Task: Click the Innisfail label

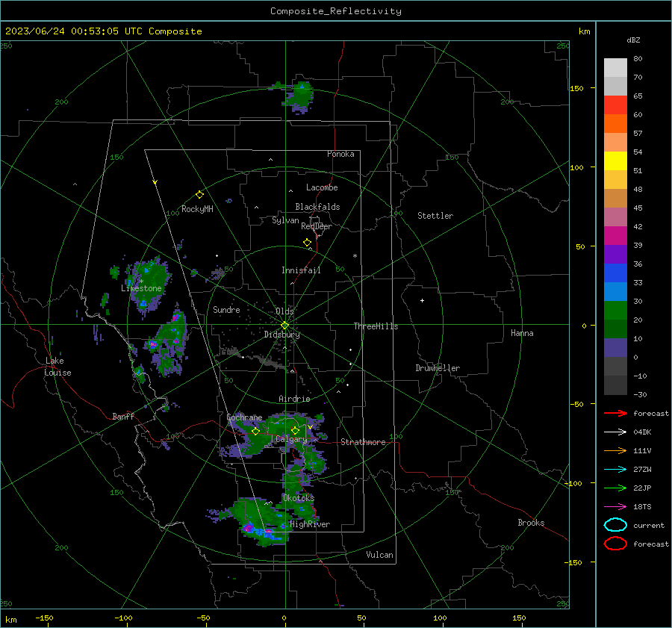Action: pyautogui.click(x=301, y=270)
